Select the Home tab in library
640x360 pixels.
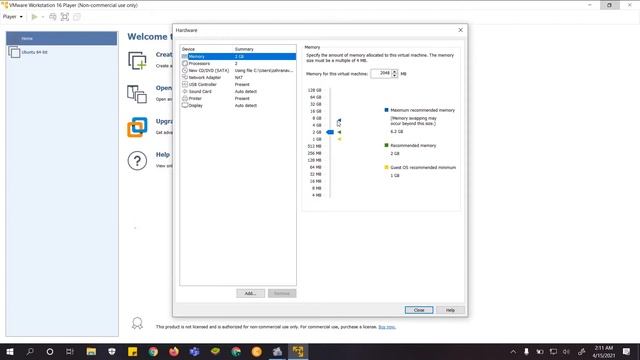click(61, 38)
